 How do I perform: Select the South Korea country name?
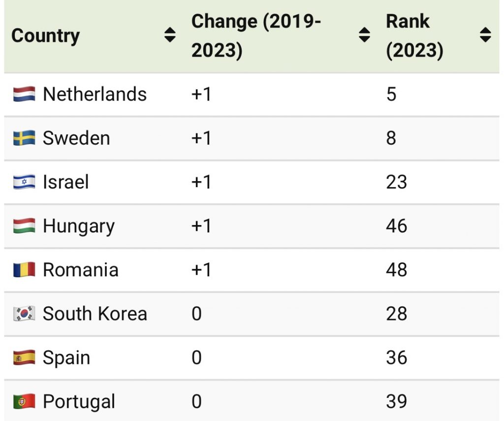tap(94, 314)
